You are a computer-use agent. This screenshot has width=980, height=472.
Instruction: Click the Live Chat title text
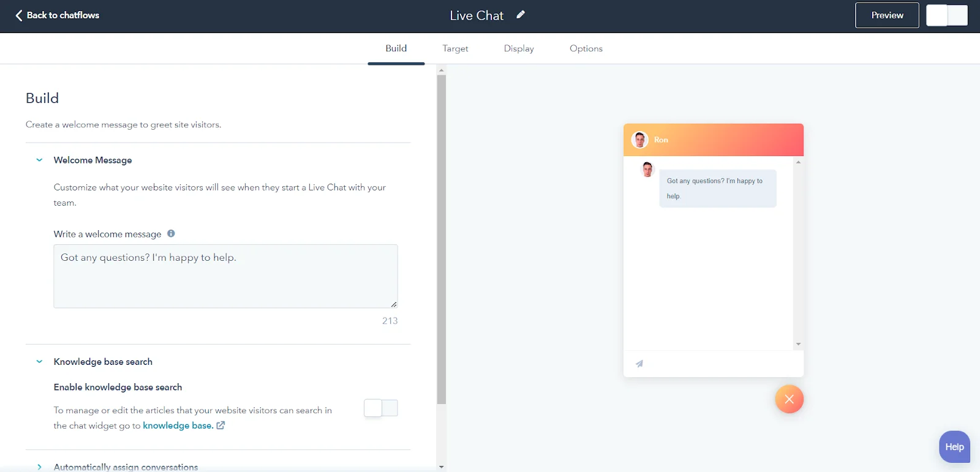(x=477, y=15)
